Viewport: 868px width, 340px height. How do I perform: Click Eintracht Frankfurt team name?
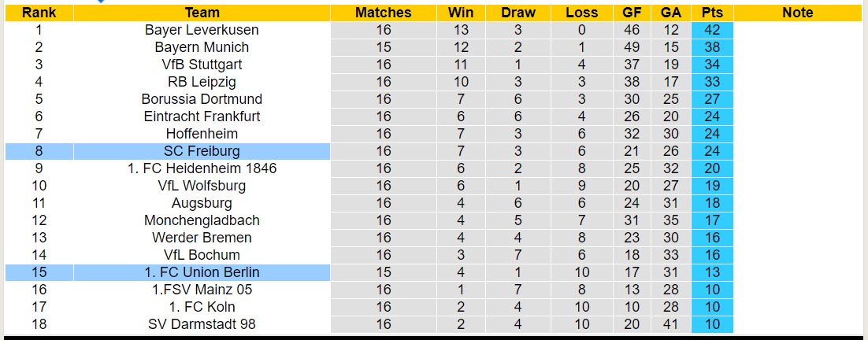click(x=202, y=116)
